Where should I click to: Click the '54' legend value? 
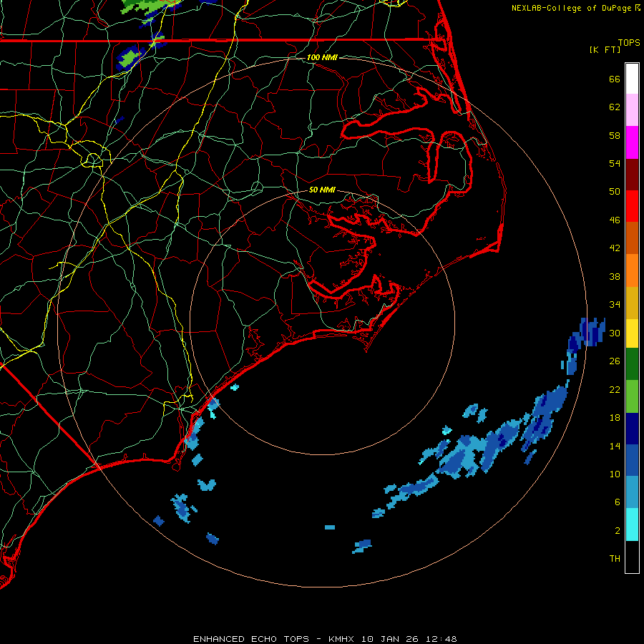click(x=615, y=163)
